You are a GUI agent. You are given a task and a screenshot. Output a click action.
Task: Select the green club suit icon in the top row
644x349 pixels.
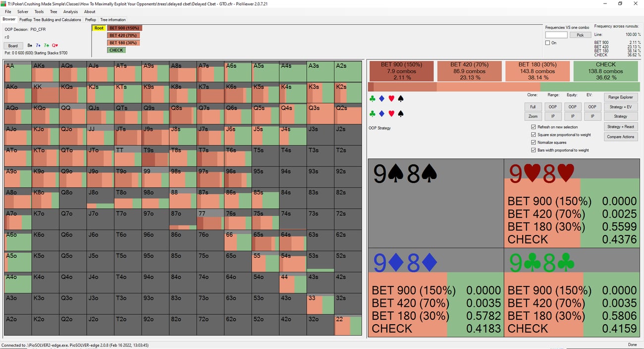[x=373, y=99]
